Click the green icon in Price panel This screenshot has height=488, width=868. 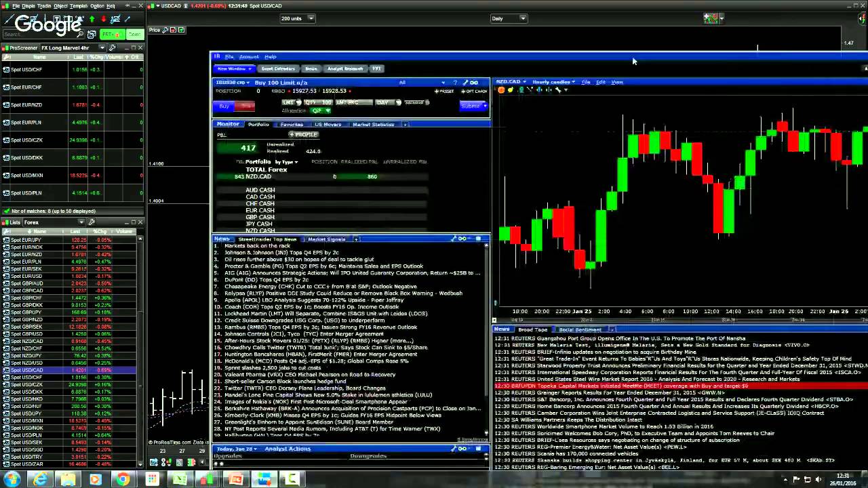181,30
